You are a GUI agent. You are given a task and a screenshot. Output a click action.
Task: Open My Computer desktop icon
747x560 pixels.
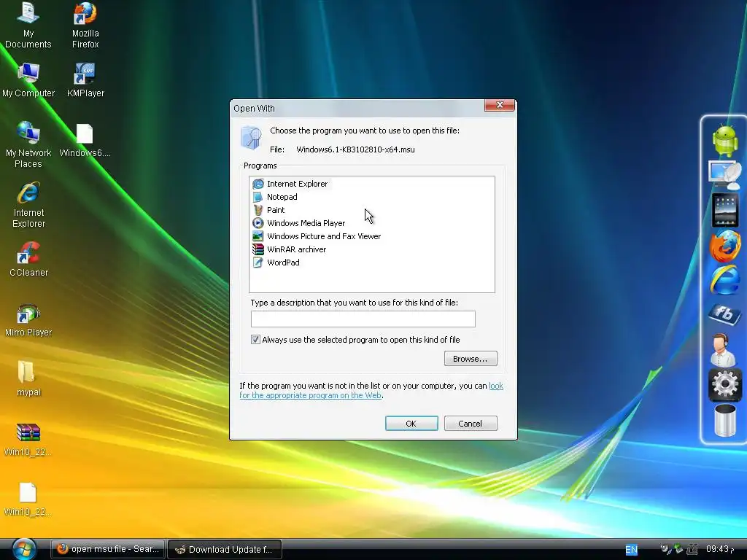pos(28,80)
